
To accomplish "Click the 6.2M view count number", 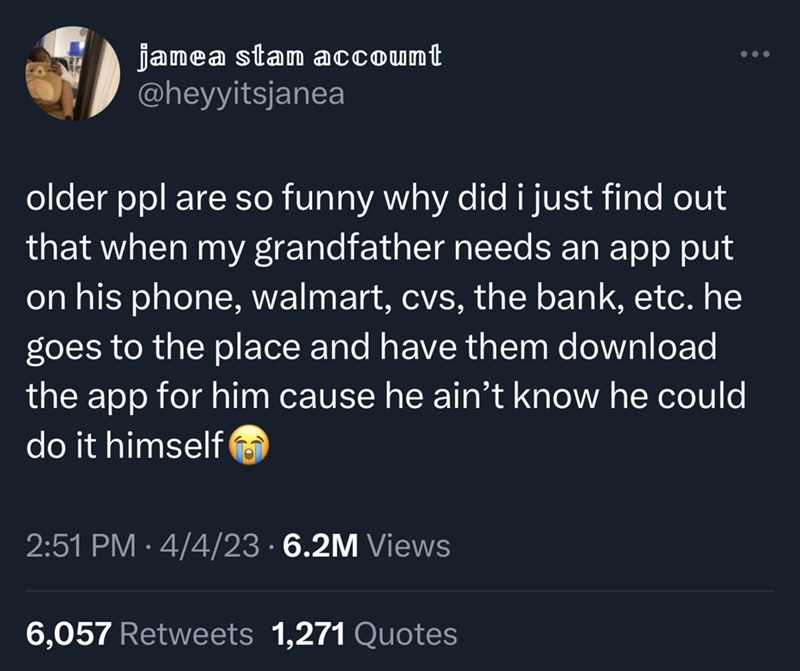I will pos(322,546).
